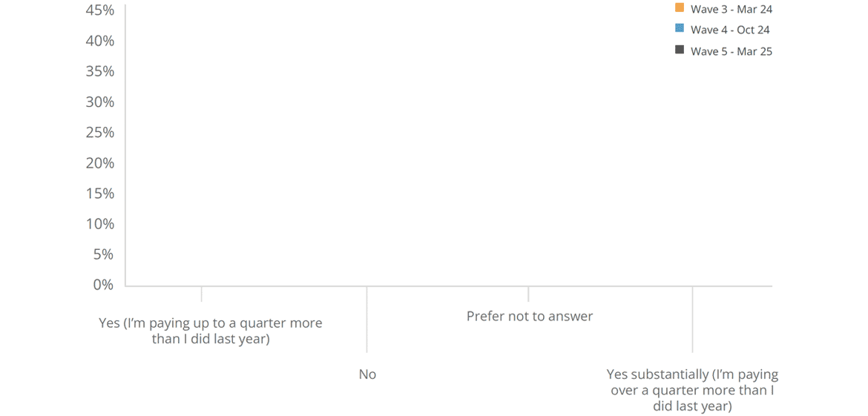Click the 40% y-axis label
Screen dimensions: 868x416
click(100, 41)
